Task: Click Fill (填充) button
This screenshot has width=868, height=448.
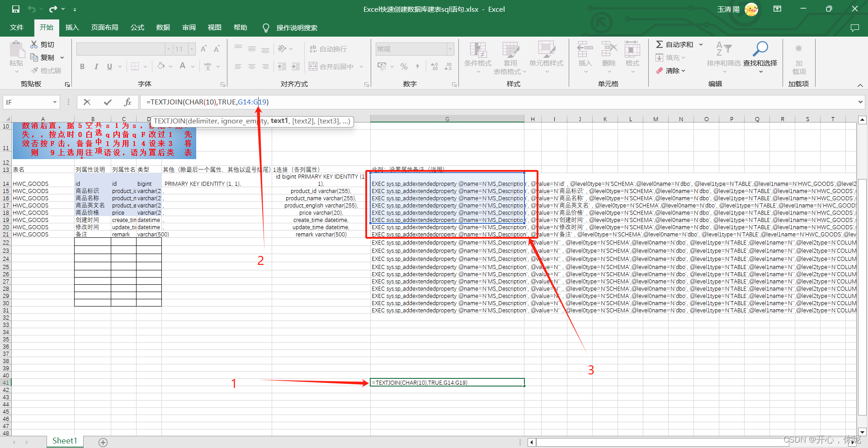Action: (670, 57)
